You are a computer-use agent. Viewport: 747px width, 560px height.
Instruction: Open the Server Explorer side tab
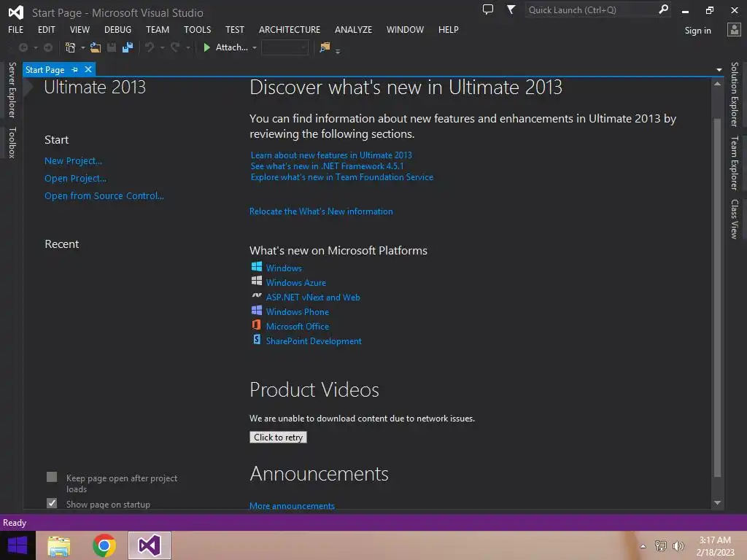12,90
